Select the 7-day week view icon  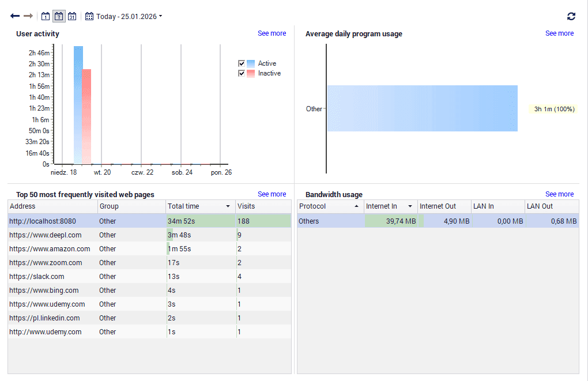tap(59, 16)
